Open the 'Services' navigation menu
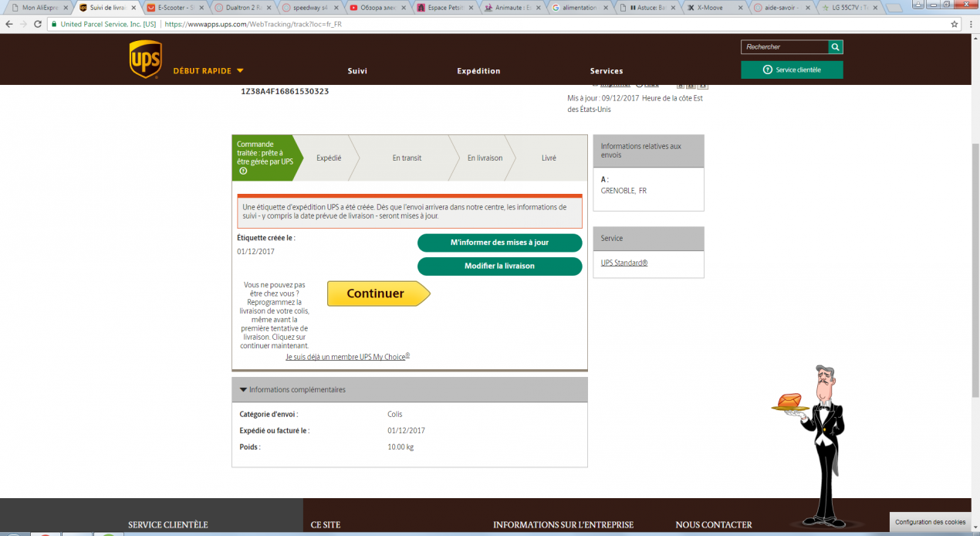 click(x=607, y=71)
